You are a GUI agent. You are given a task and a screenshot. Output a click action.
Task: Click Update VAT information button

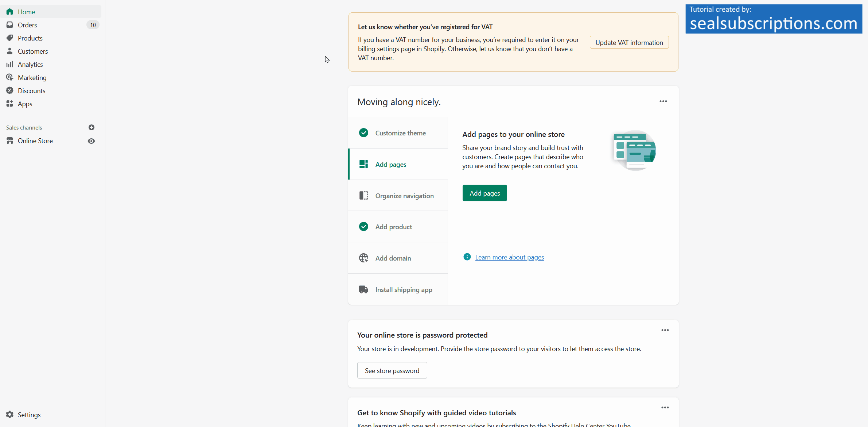(x=630, y=42)
